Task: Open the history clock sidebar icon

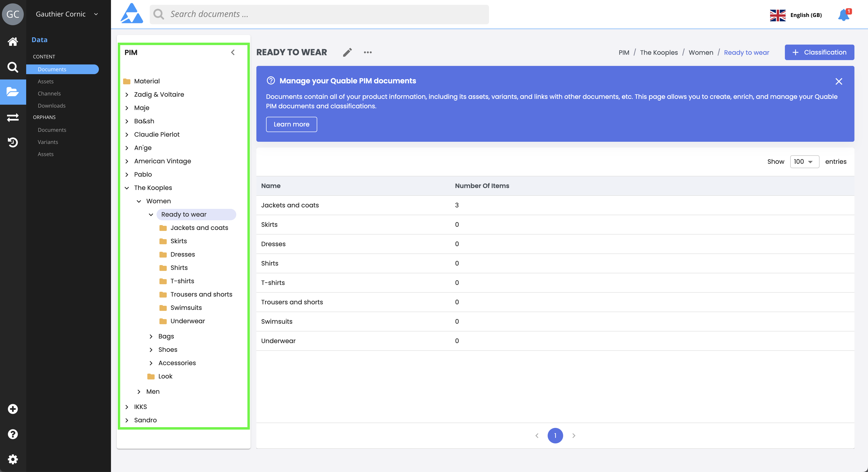Action: click(x=13, y=142)
